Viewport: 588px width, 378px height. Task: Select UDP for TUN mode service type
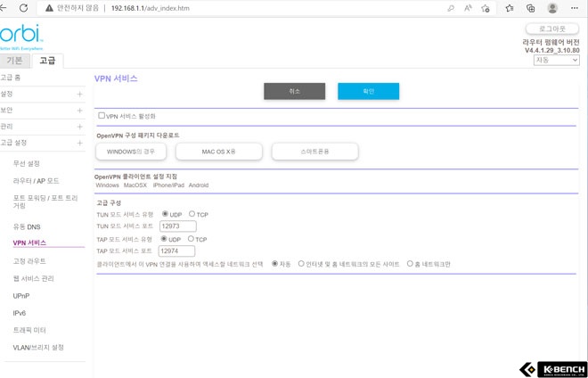(165, 214)
